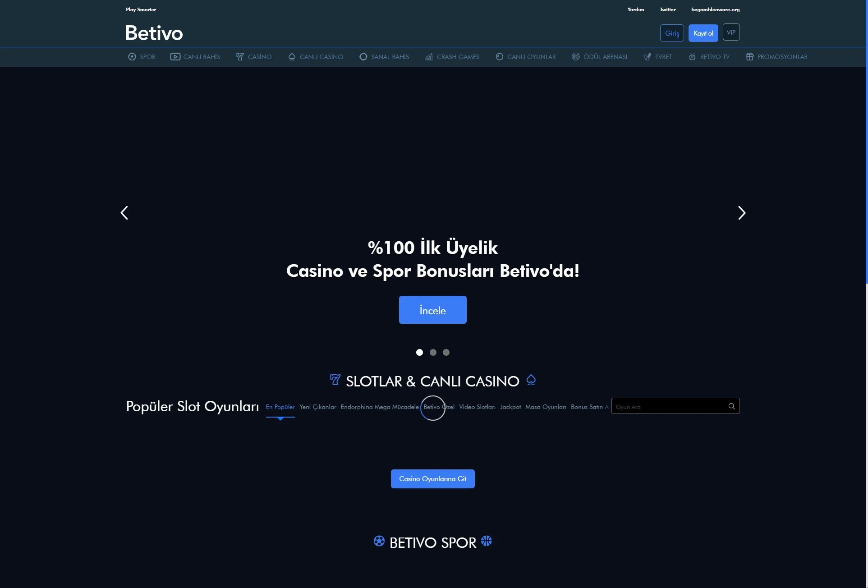Click the ring icon beside SANAL BAHİS
This screenshot has width=868, height=588.
coord(363,57)
